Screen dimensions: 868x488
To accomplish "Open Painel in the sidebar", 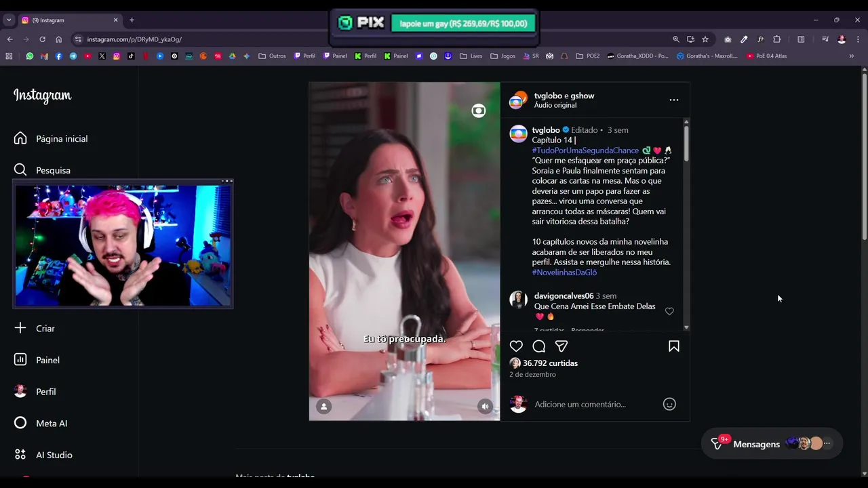I will [37, 360].
